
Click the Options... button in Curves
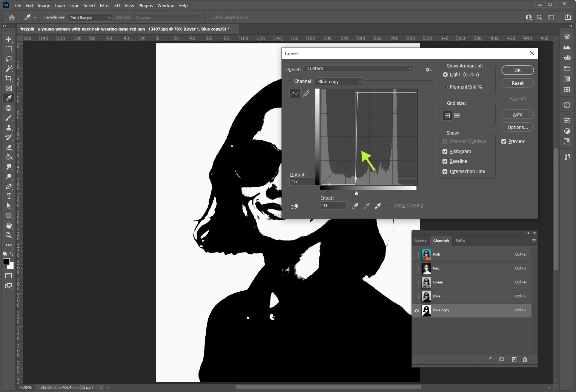pos(518,127)
